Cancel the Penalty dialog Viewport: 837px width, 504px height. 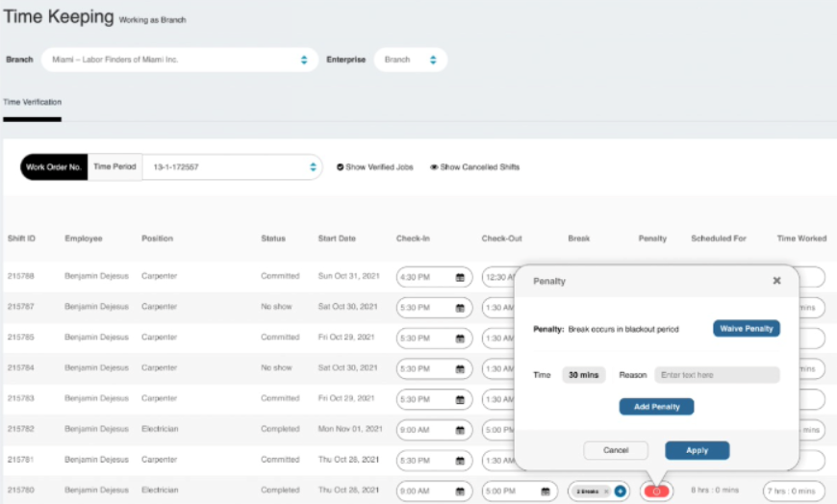point(616,450)
